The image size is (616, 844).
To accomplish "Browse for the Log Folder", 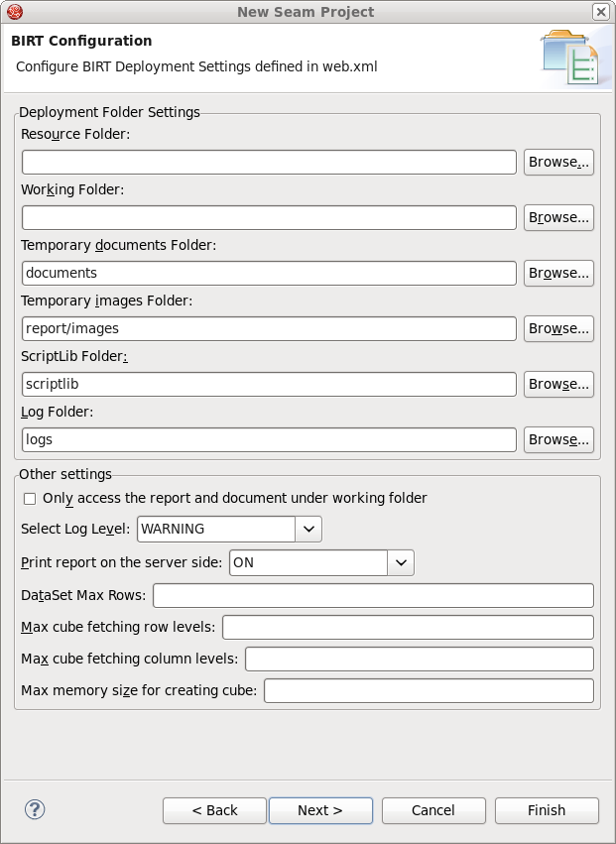I will [x=558, y=439].
